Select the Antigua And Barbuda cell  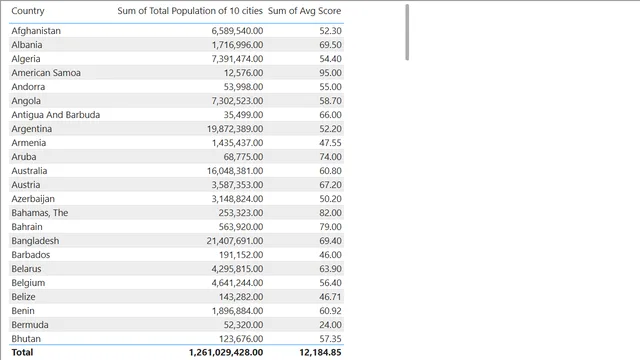(x=56, y=115)
